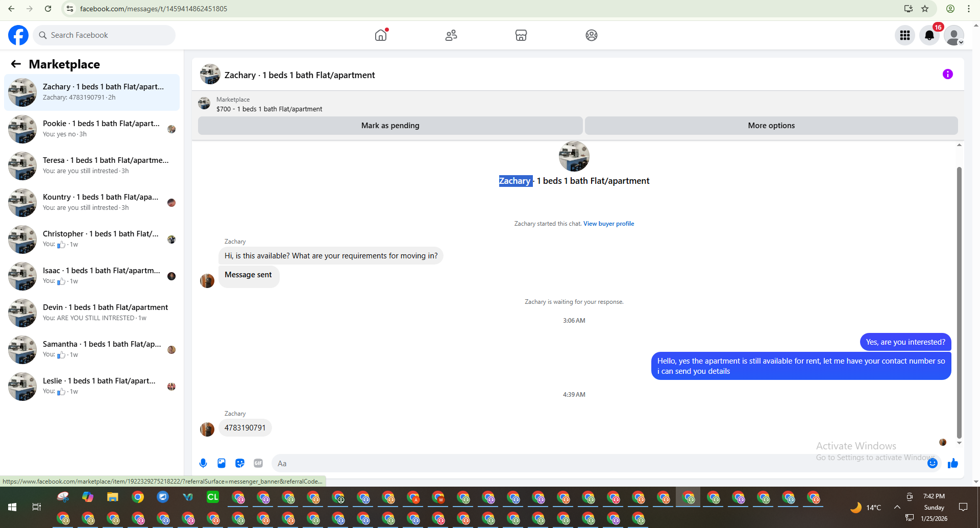Viewport: 980px width, 528px height.
Task: Reload the current page
Action: coord(48,9)
